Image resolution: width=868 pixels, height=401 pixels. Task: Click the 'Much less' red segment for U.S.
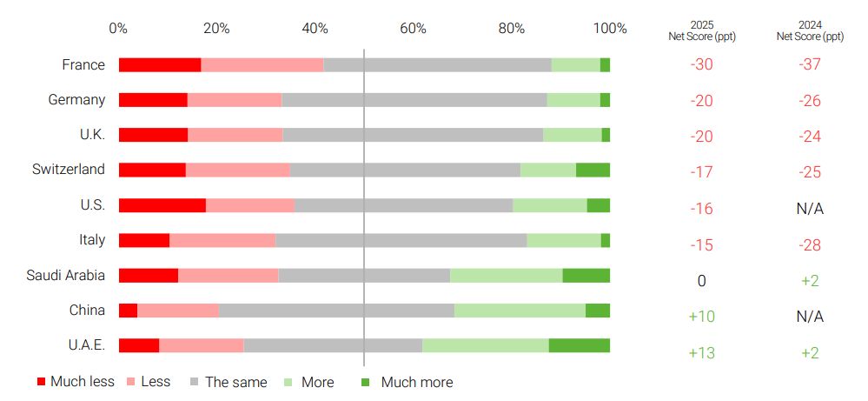pyautogui.click(x=162, y=205)
